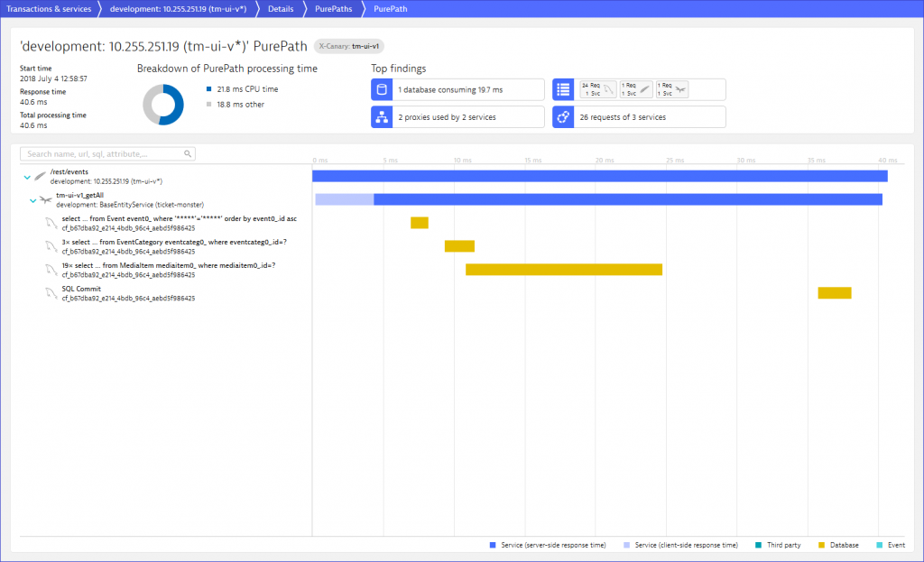Collapse the tm-ui-v1_getAll tree node
Image resolution: width=924 pixels, height=562 pixels.
pos(32,200)
